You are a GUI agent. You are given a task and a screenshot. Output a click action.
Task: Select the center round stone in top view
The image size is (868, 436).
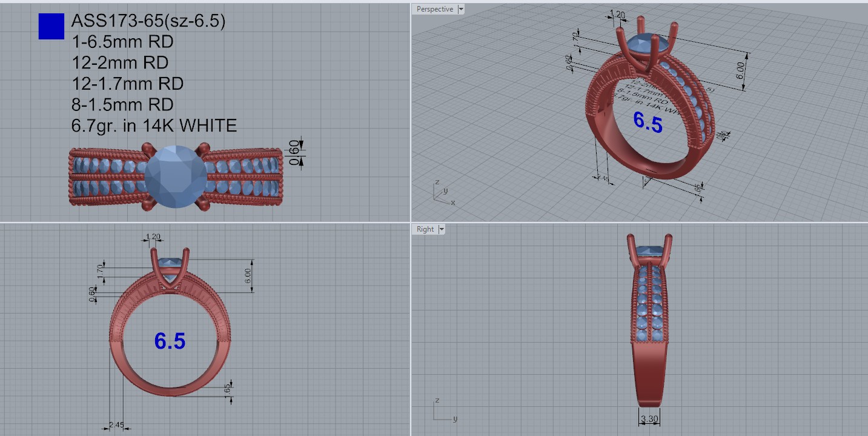[x=176, y=176]
